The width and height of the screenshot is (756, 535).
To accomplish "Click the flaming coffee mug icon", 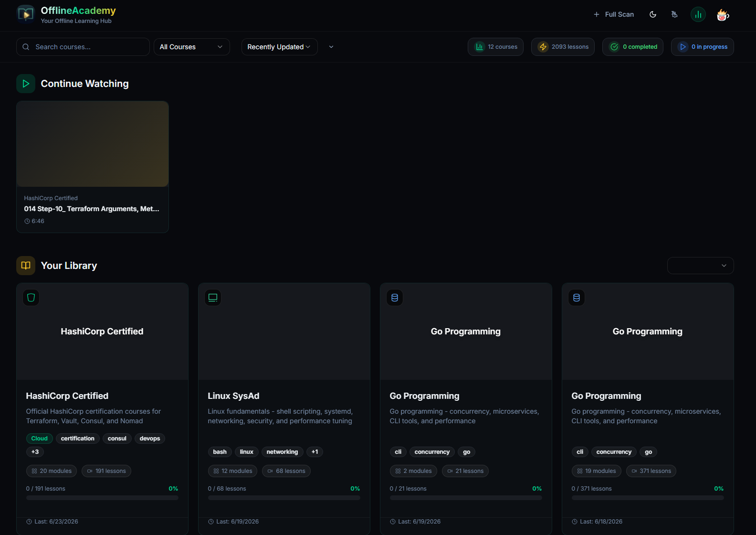I will (723, 15).
